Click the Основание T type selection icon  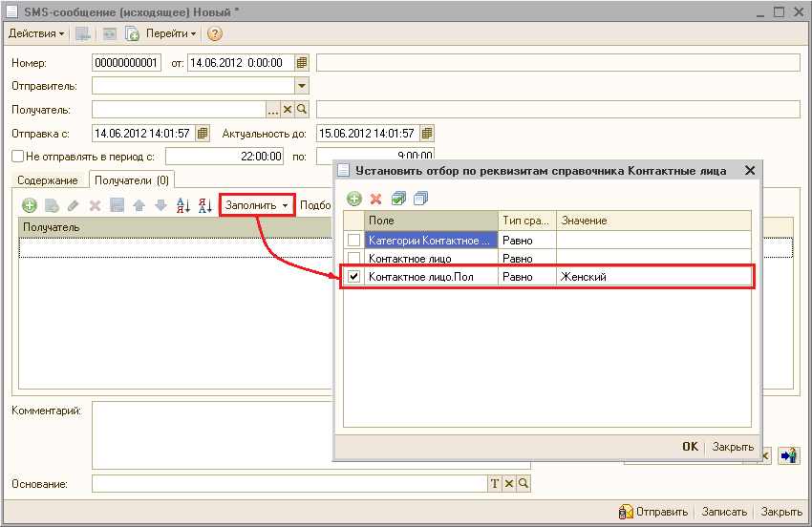pyautogui.click(x=495, y=483)
